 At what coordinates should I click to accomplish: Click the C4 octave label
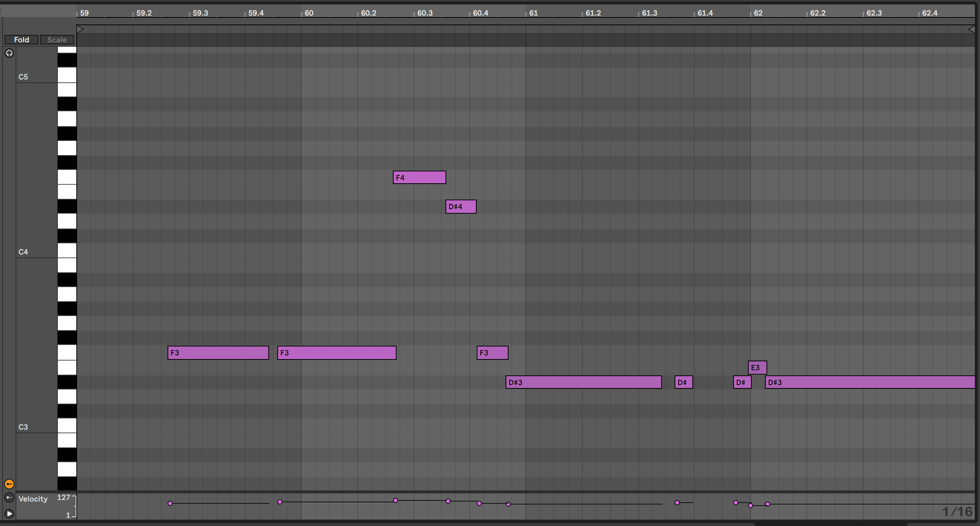pos(23,252)
